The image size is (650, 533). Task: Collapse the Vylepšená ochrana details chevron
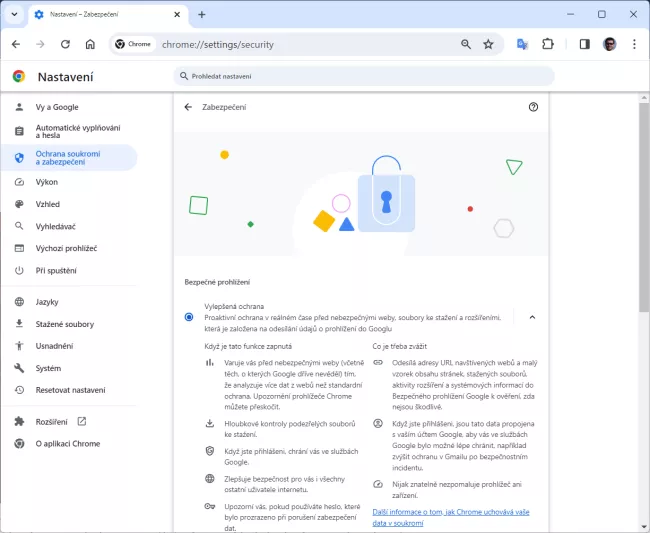(x=532, y=317)
